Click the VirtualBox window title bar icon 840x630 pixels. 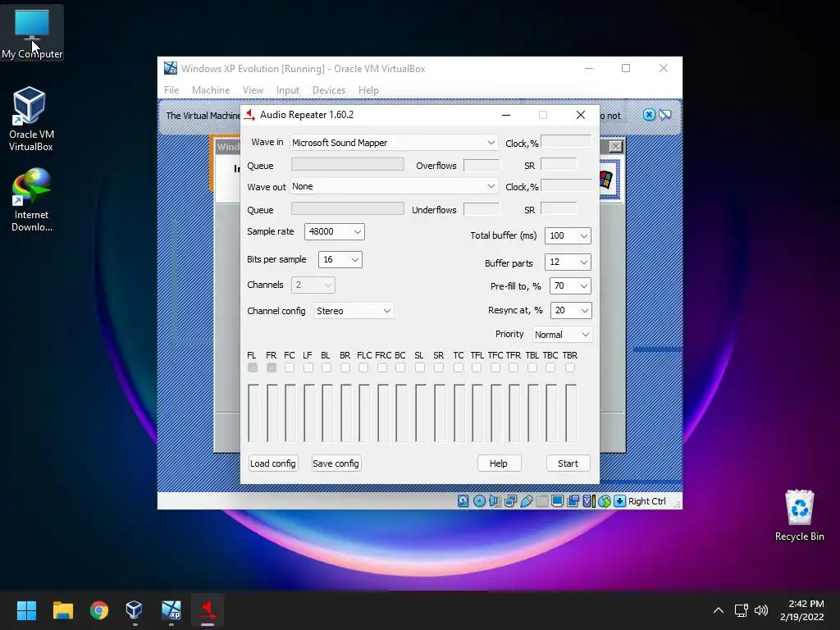tap(171, 68)
